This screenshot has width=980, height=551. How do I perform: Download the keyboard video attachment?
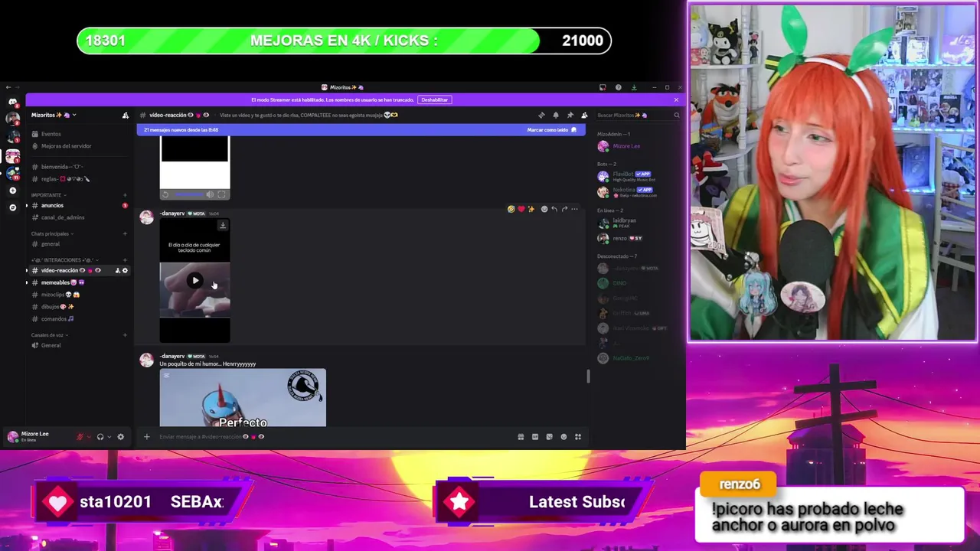coord(222,225)
